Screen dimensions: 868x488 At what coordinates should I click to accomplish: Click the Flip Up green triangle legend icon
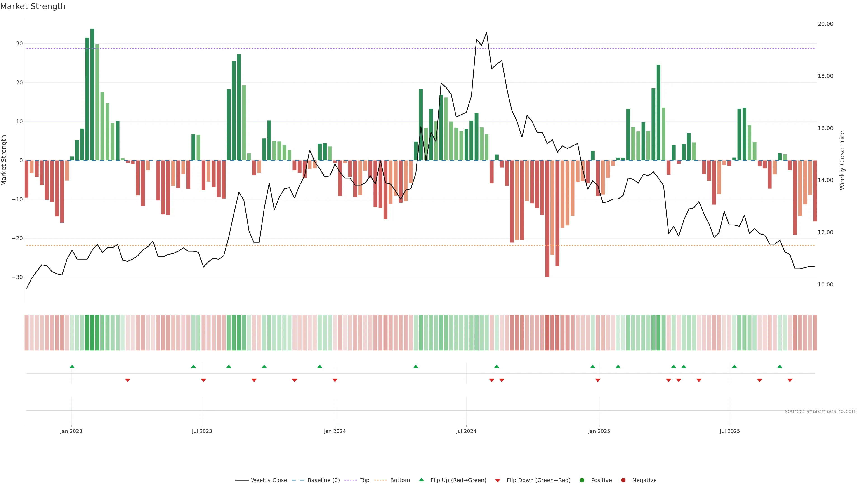(421, 480)
